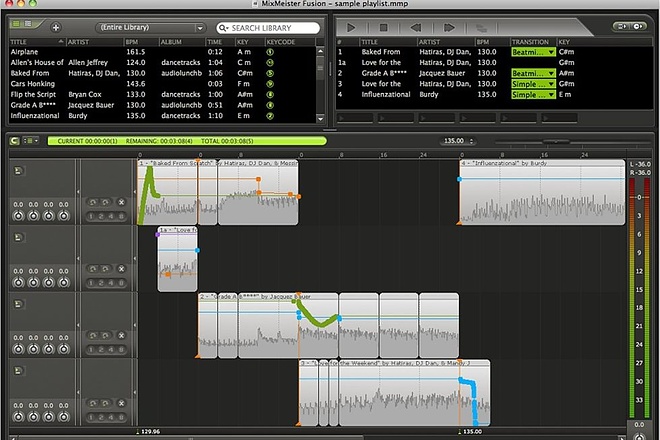Click the first empty marker slot under playlist
660x440 pixels.
click(x=355, y=118)
